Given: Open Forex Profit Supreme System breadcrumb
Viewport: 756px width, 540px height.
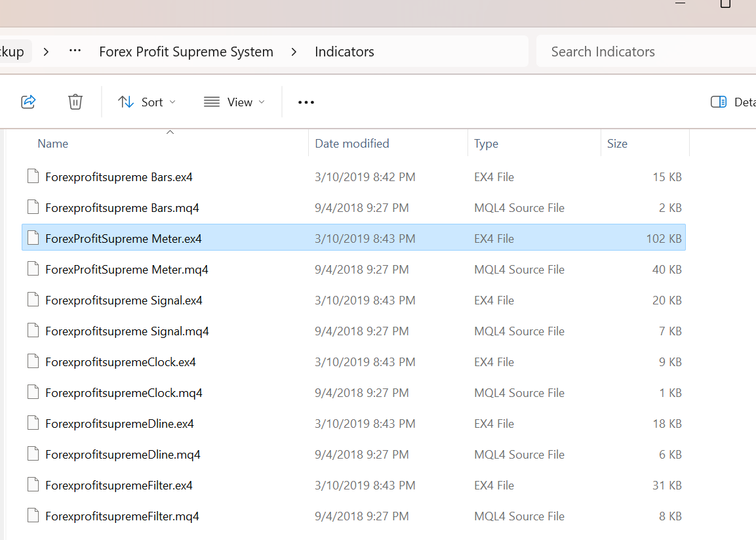Looking at the screenshot, I should click(x=186, y=52).
